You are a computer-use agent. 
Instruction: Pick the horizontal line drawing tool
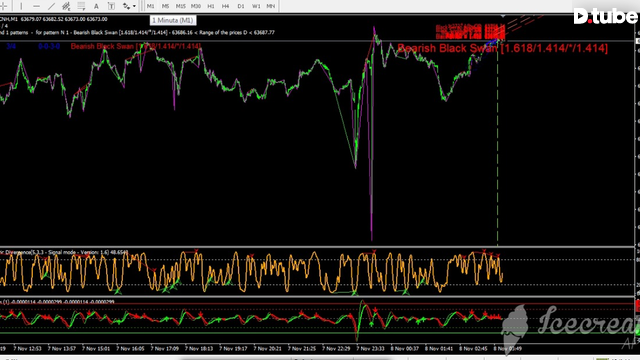click(x=36, y=6)
